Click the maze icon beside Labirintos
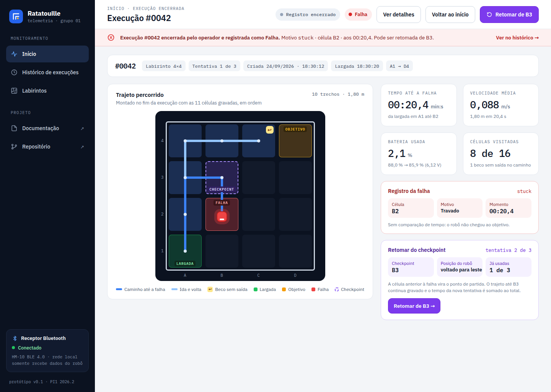This screenshot has height=392, width=551. click(x=14, y=91)
